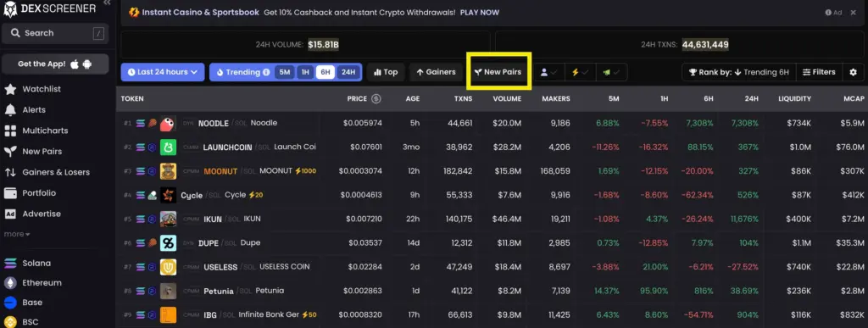
Task: Toggle the ads megaphone filter
Action: click(612, 72)
